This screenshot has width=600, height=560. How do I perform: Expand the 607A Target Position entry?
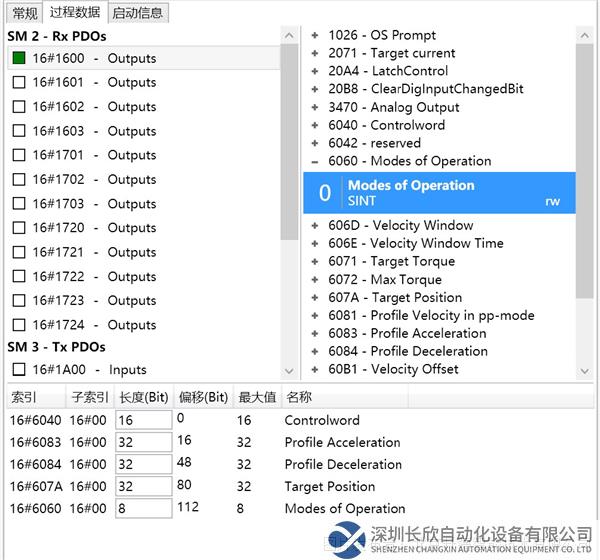click(x=315, y=298)
